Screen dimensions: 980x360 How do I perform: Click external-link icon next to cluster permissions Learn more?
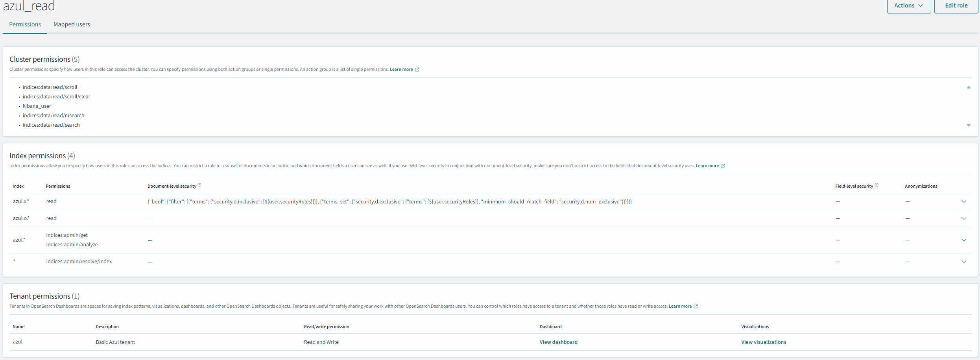418,69
